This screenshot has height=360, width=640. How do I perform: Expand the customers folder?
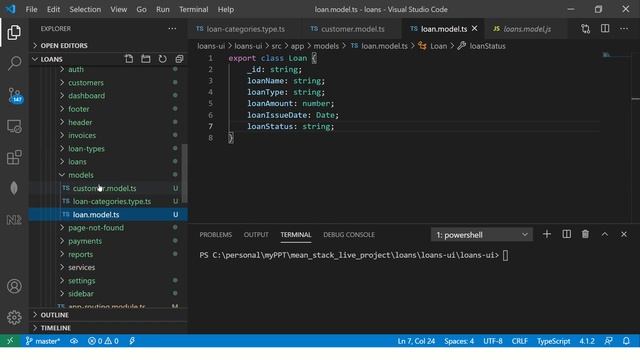(x=86, y=82)
